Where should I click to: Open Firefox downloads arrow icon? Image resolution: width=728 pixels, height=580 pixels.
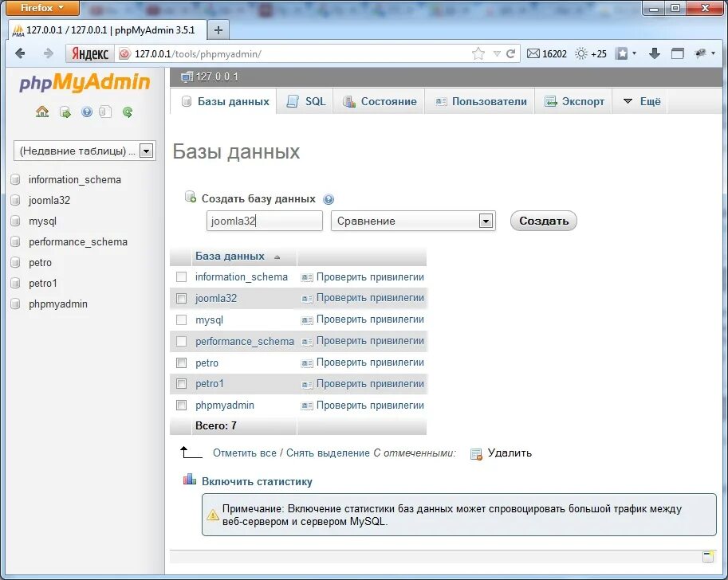[655, 54]
